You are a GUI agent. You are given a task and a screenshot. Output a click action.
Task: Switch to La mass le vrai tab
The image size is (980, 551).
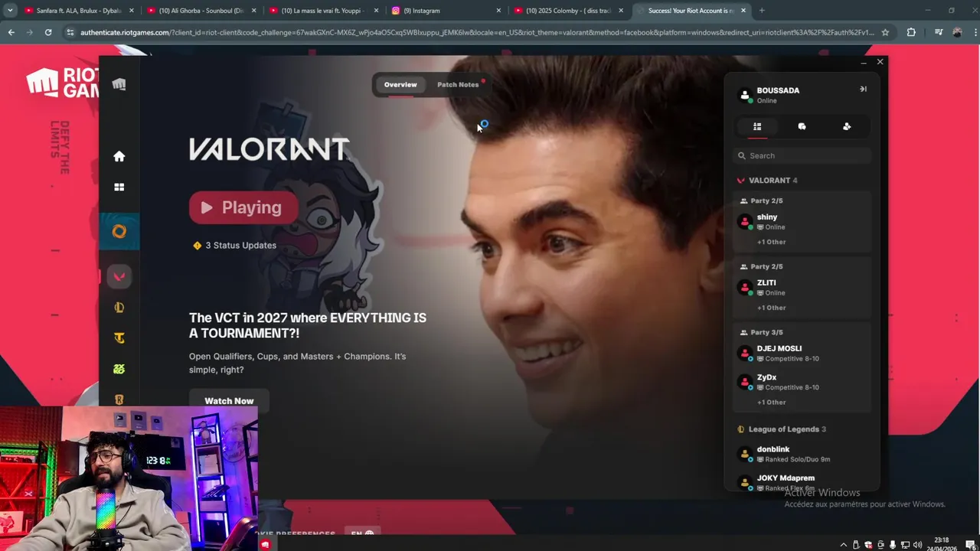pyautogui.click(x=324, y=11)
